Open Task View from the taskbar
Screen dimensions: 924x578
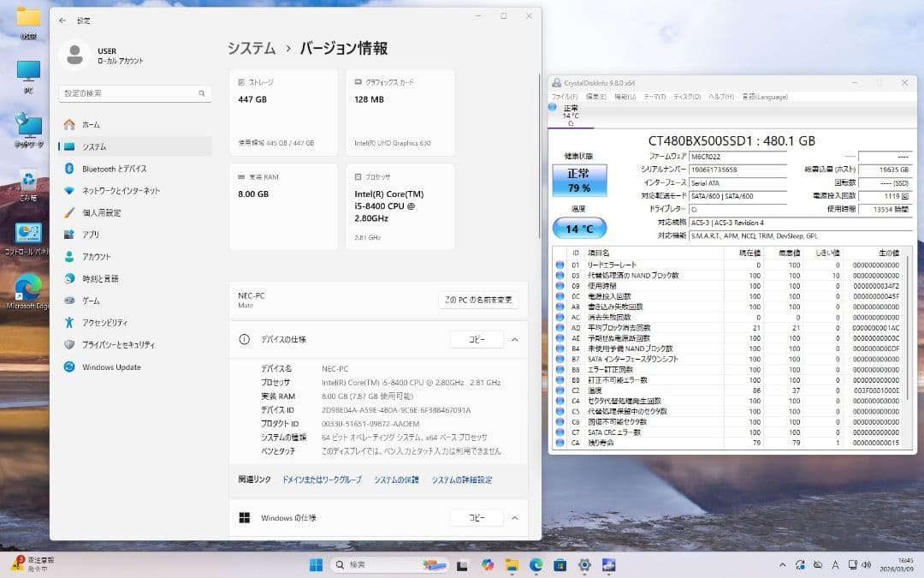click(x=463, y=564)
